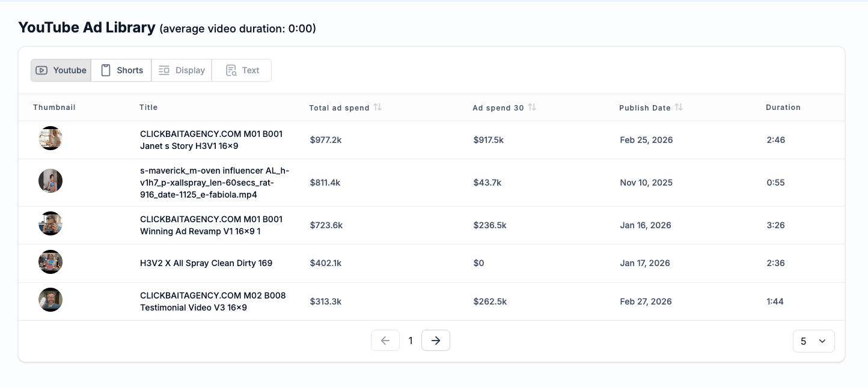Go to next page arrow

tap(436, 341)
